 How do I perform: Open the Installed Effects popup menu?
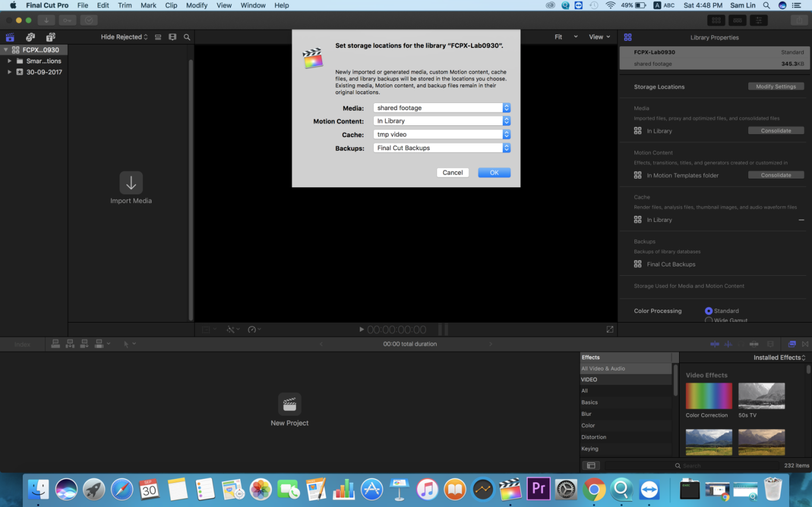point(779,357)
